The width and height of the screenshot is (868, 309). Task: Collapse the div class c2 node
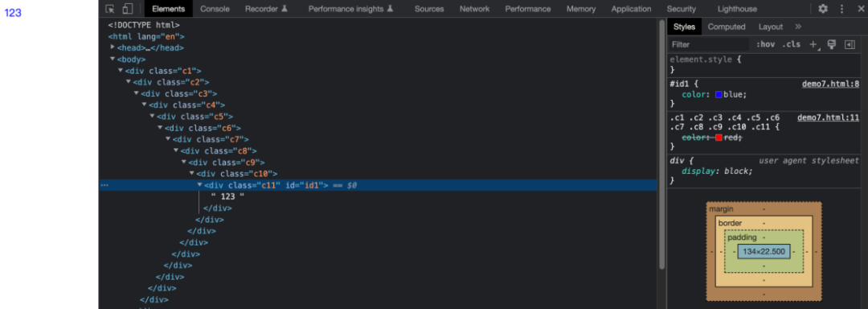(129, 82)
